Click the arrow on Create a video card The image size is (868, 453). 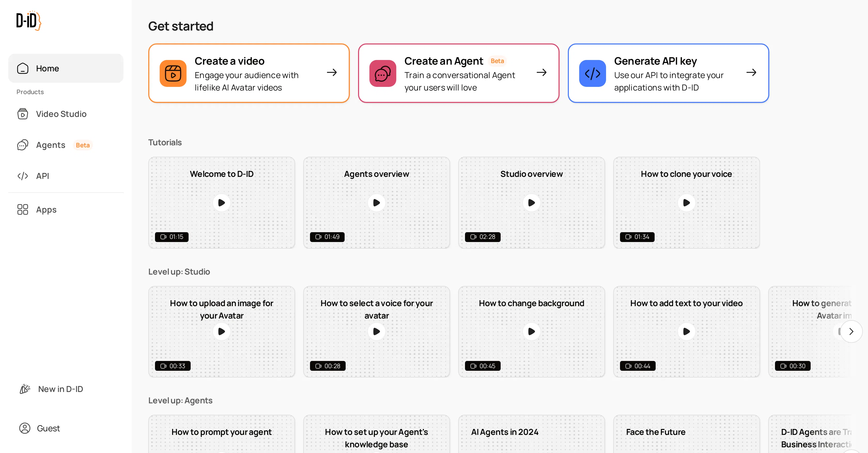coord(331,72)
